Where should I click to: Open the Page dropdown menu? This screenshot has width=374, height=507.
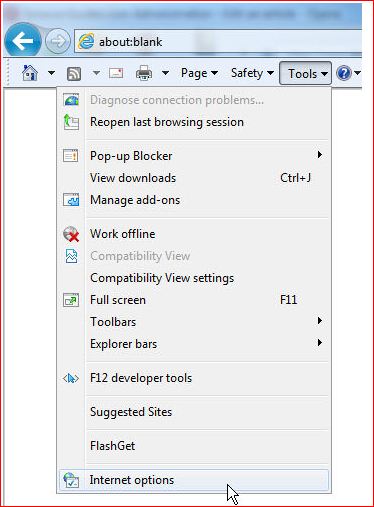coord(199,73)
